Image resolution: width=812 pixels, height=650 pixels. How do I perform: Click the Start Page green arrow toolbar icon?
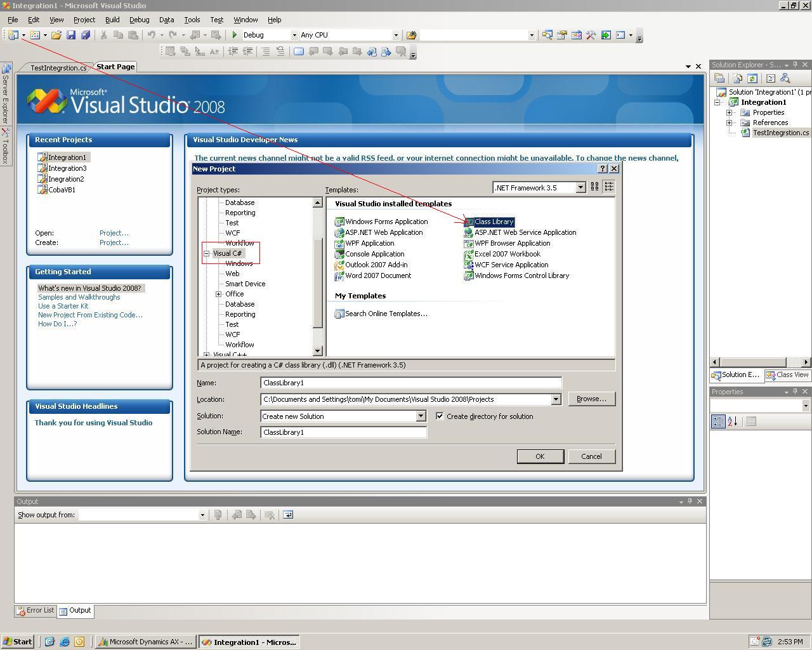(x=606, y=35)
